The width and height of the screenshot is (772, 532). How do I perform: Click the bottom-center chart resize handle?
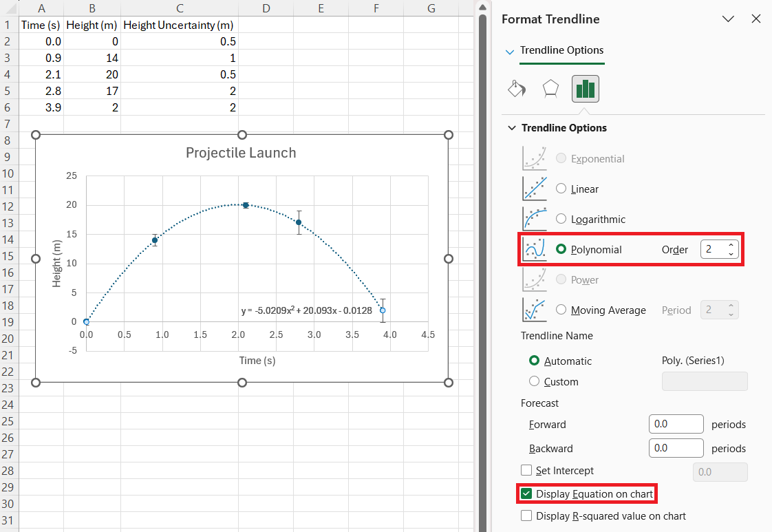click(242, 383)
